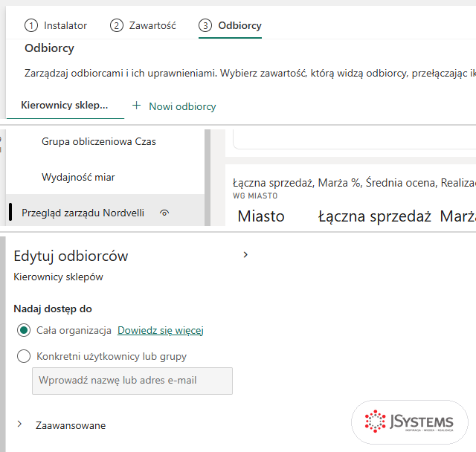Click the content list vertical scrollbar

pos(208,178)
